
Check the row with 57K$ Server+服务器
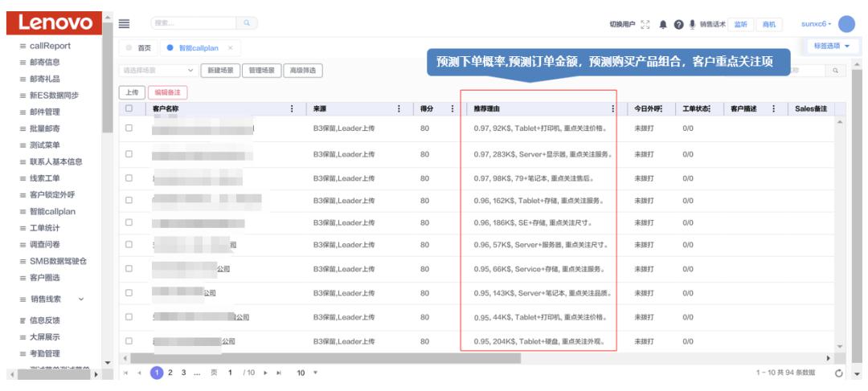point(129,244)
